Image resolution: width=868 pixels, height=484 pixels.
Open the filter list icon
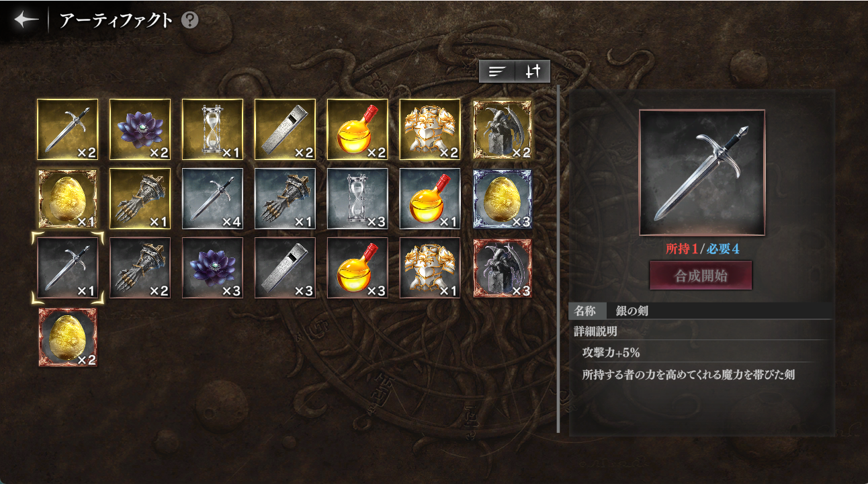point(497,71)
